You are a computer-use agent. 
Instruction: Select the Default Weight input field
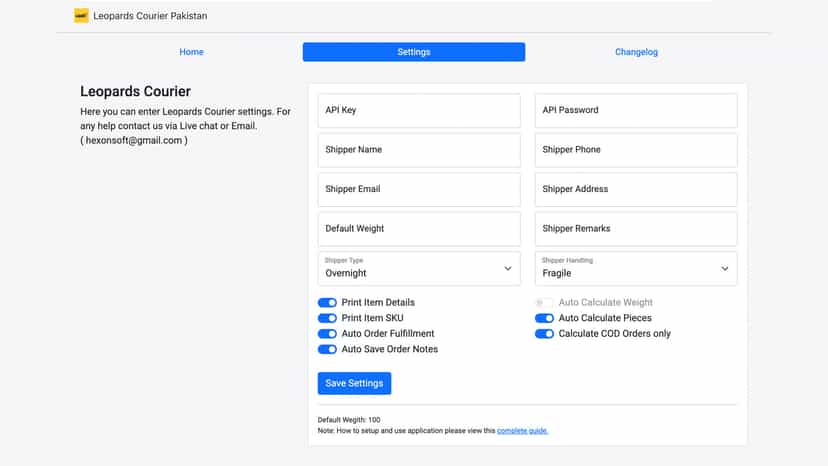click(419, 229)
